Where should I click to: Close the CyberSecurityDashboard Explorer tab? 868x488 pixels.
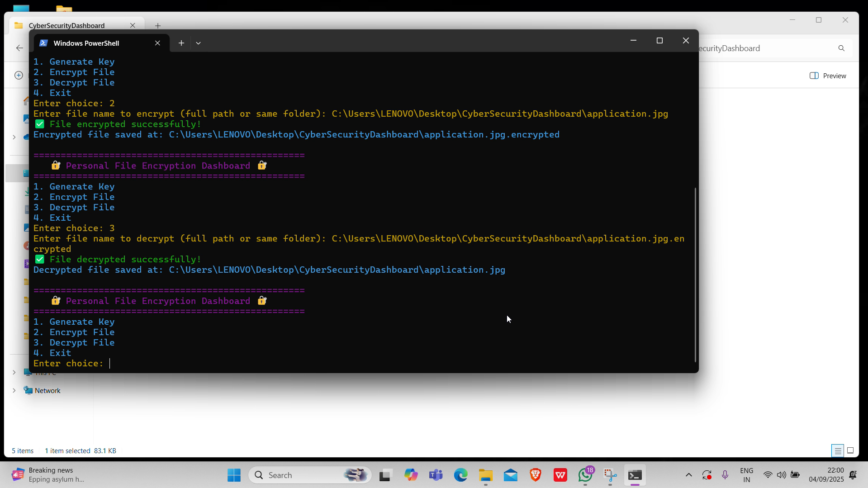coord(133,25)
